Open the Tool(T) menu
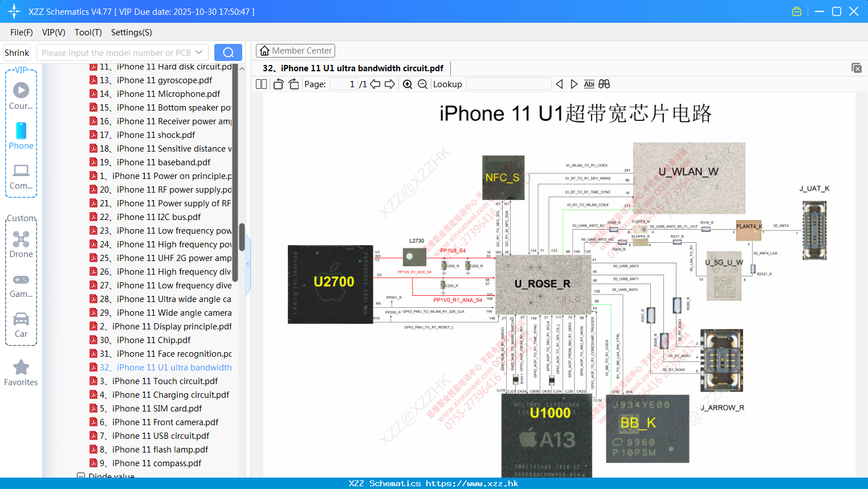 coord(88,32)
